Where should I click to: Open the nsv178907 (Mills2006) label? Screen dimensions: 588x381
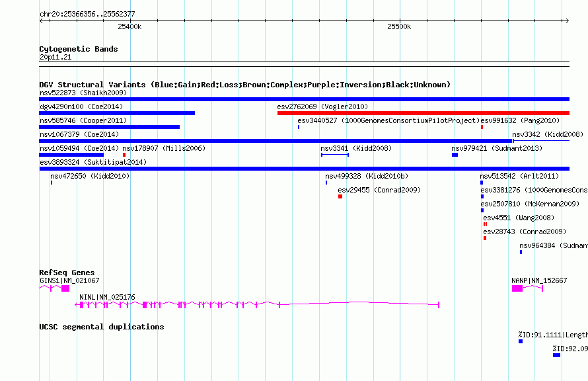(x=164, y=148)
